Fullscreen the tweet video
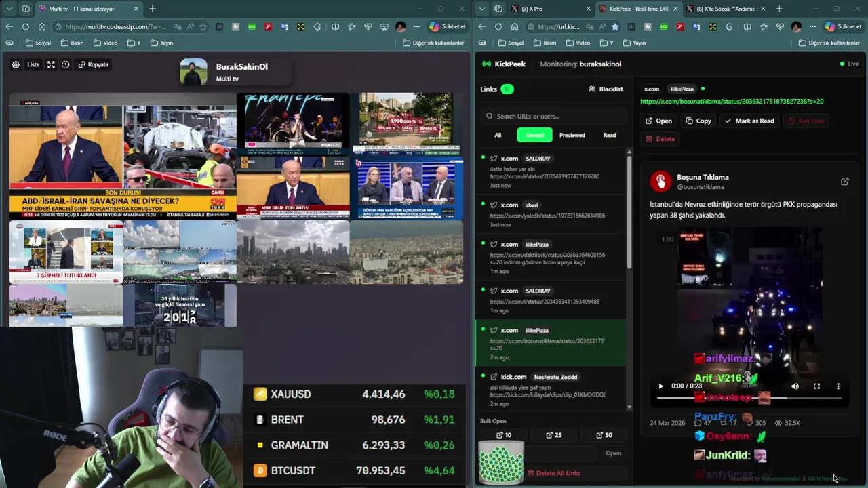The height and width of the screenshot is (488, 868). point(816,386)
